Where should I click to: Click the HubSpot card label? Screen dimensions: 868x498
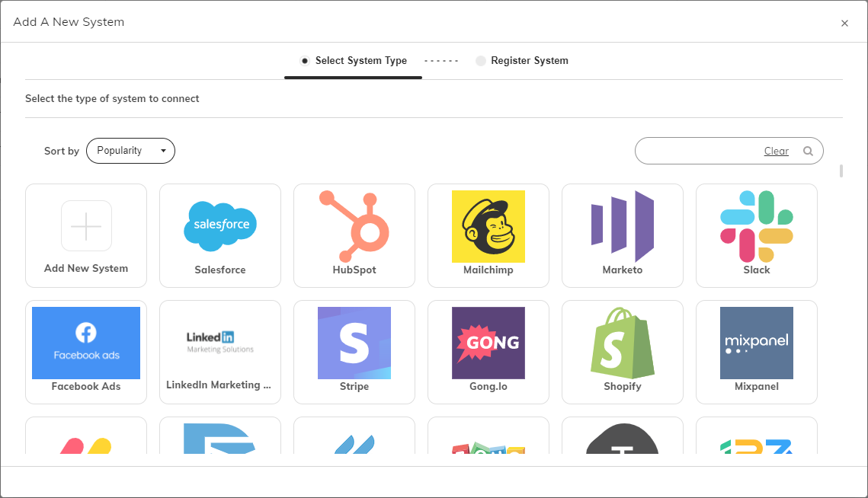pos(354,270)
